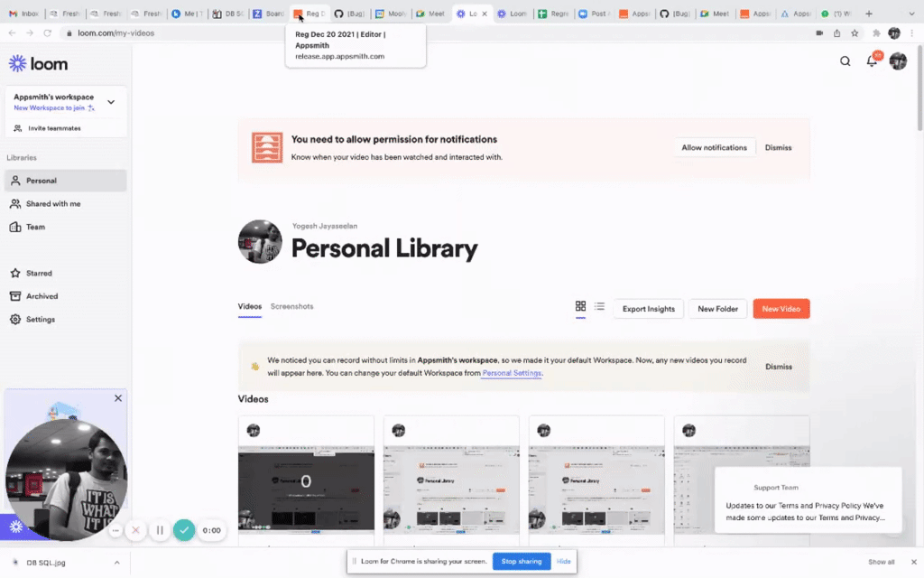This screenshot has height=578, width=924.
Task: Click New Folder button
Action: coord(717,309)
